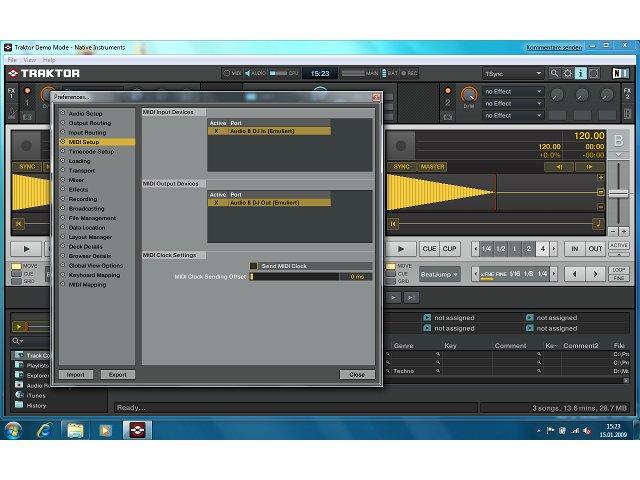Show previous loop sizes arrow on deck B
This screenshot has width=640, height=480.
coord(476,249)
